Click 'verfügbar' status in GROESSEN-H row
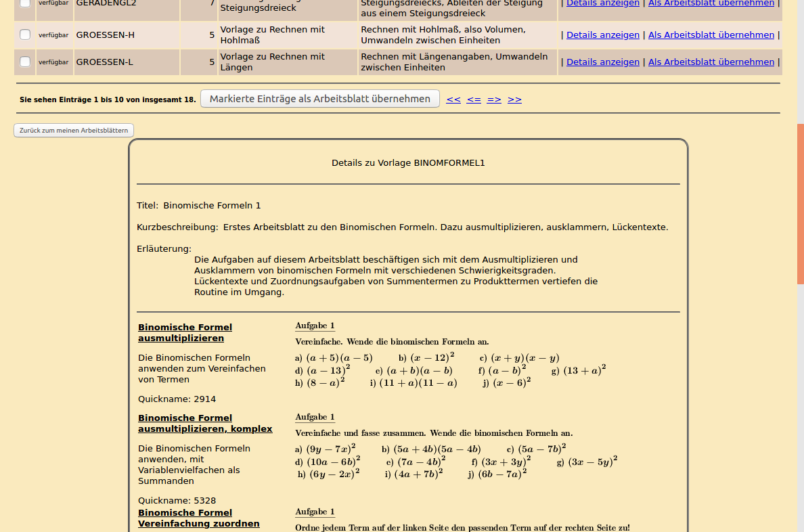 point(53,35)
